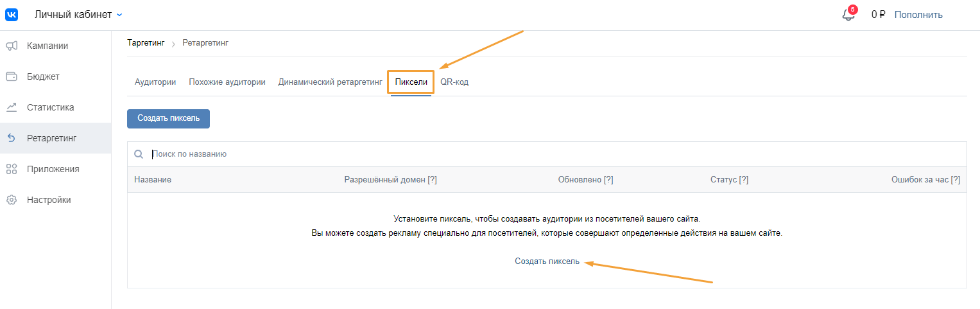Image resolution: width=980 pixels, height=309 pixels.
Task: Click the Кампании megaphone icon
Action: click(12, 46)
